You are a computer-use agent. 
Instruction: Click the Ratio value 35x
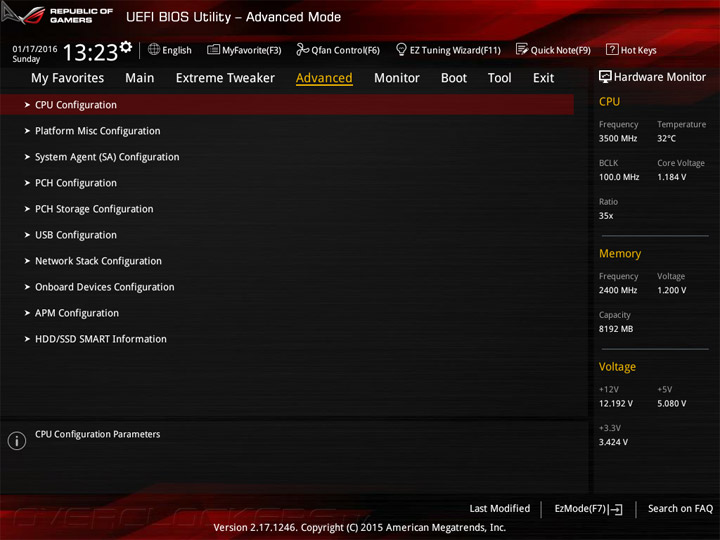pos(606,215)
